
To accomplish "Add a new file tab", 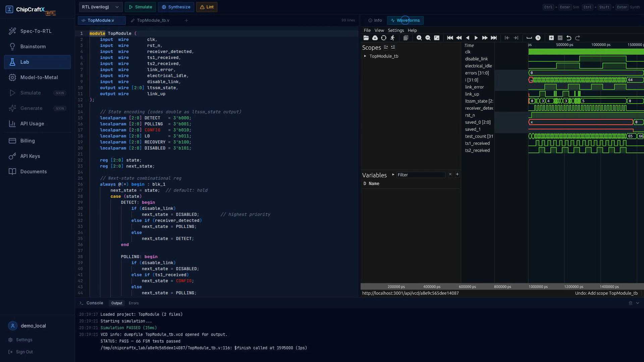I will click(186, 20).
